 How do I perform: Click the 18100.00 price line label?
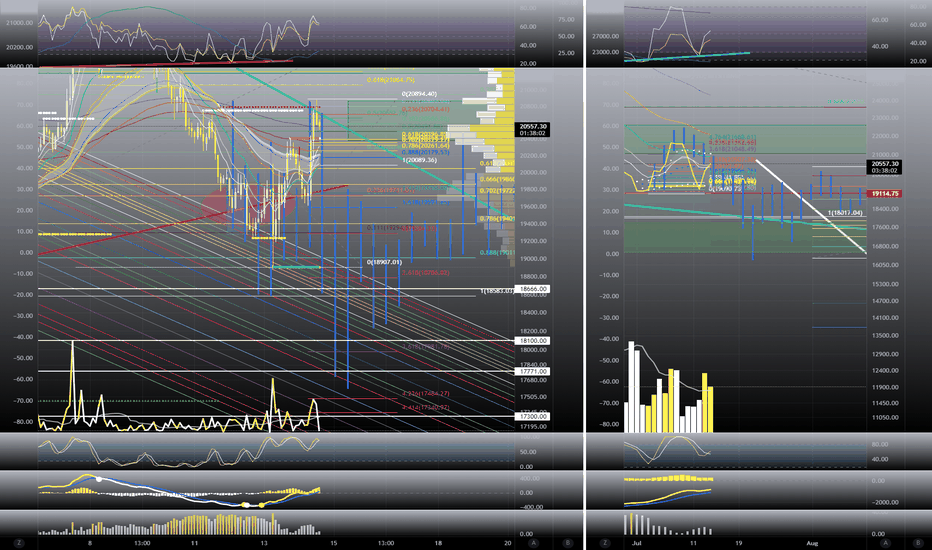[x=533, y=341]
